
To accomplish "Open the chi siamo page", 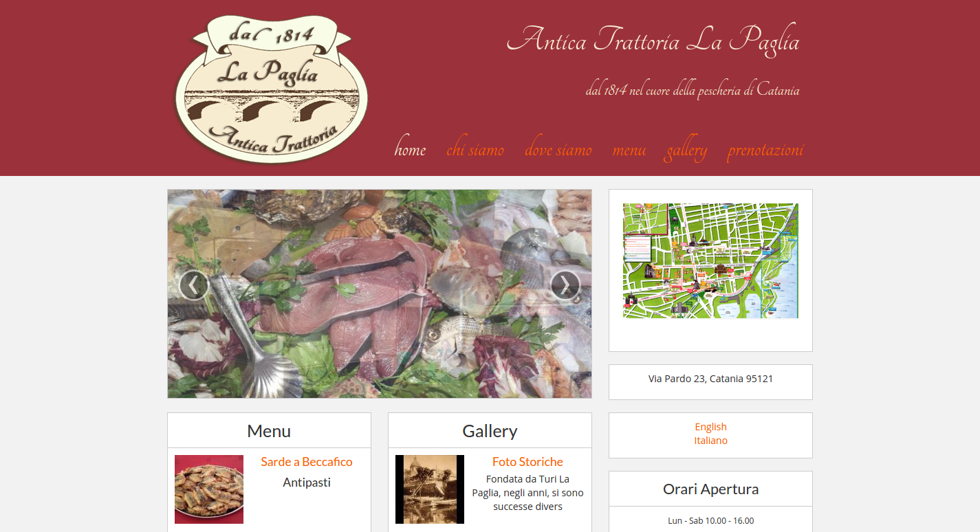I will tap(475, 150).
